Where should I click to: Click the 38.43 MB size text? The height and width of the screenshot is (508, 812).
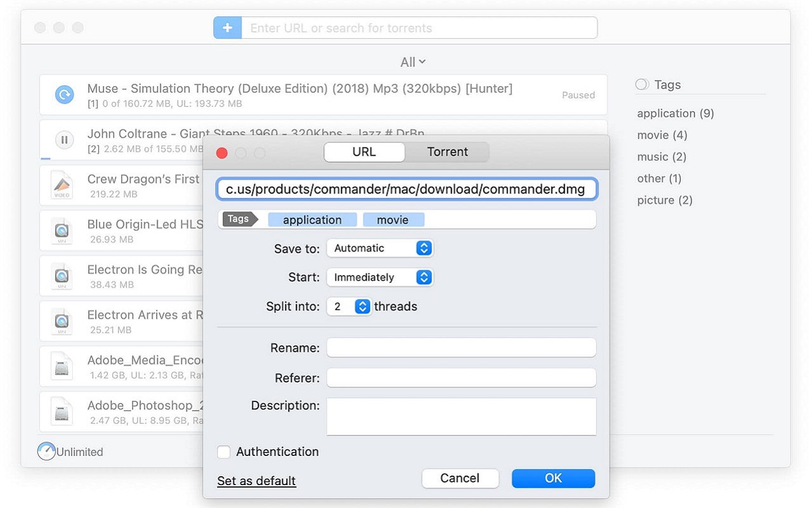pyautogui.click(x=112, y=284)
